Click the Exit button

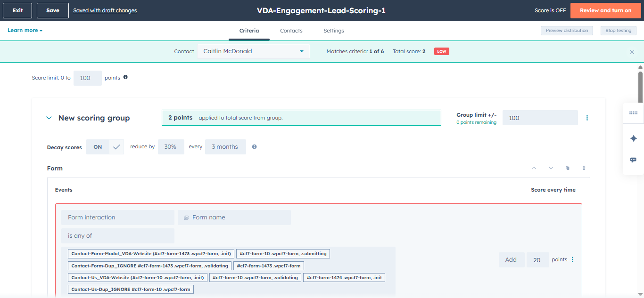(17, 10)
